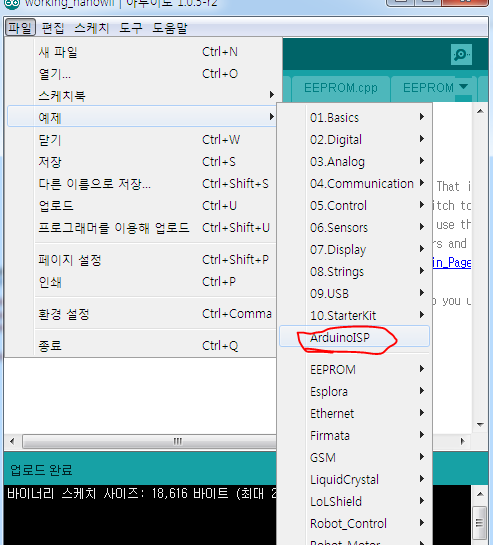The image size is (493, 545).
Task: Click the console scroll up arrow
Action: [x=480, y=494]
